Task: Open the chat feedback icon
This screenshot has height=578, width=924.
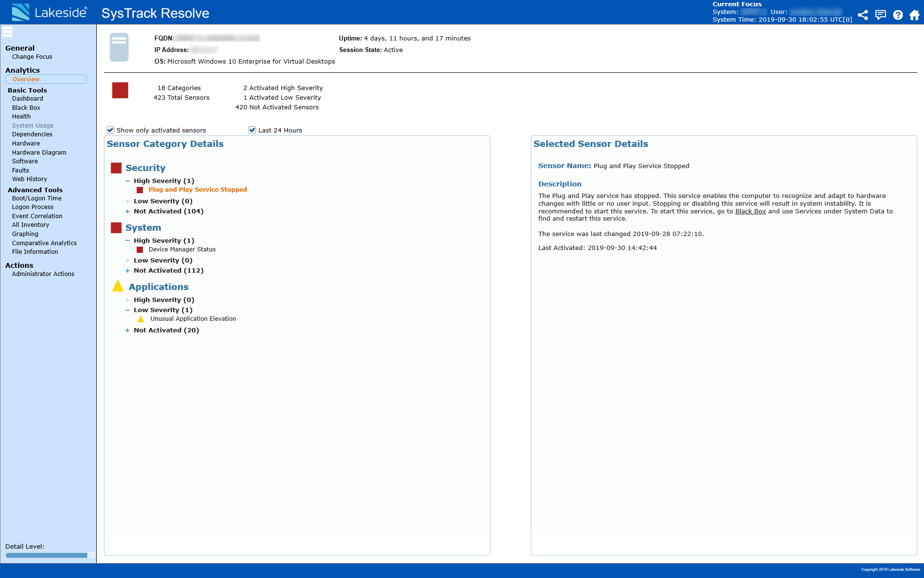Action: pyautogui.click(x=880, y=15)
